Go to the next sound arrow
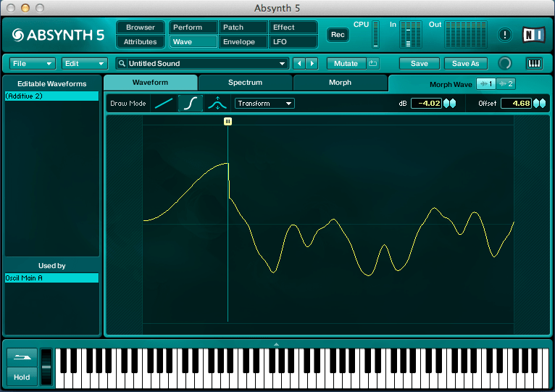Screen dimensions: 555x392 point(312,64)
